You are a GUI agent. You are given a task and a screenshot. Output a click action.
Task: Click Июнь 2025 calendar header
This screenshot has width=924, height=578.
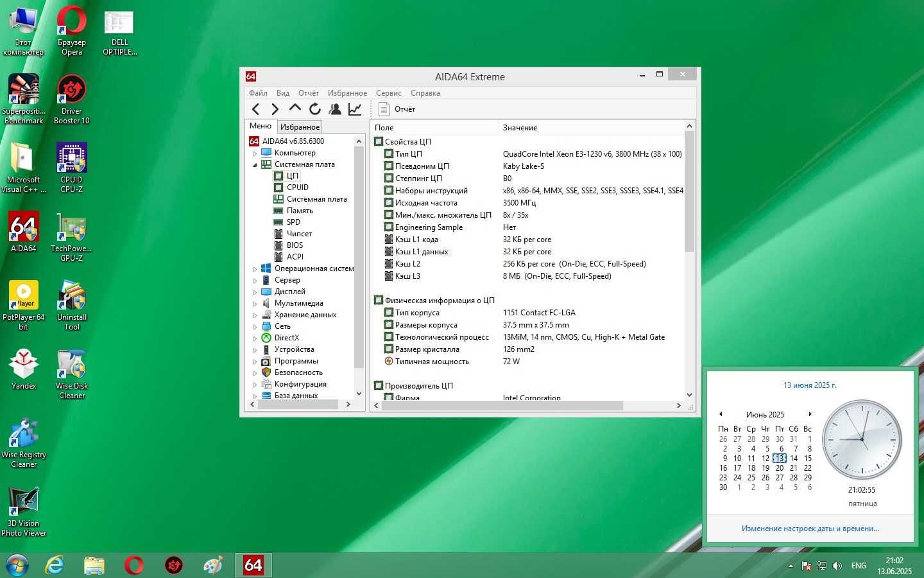pyautogui.click(x=765, y=415)
